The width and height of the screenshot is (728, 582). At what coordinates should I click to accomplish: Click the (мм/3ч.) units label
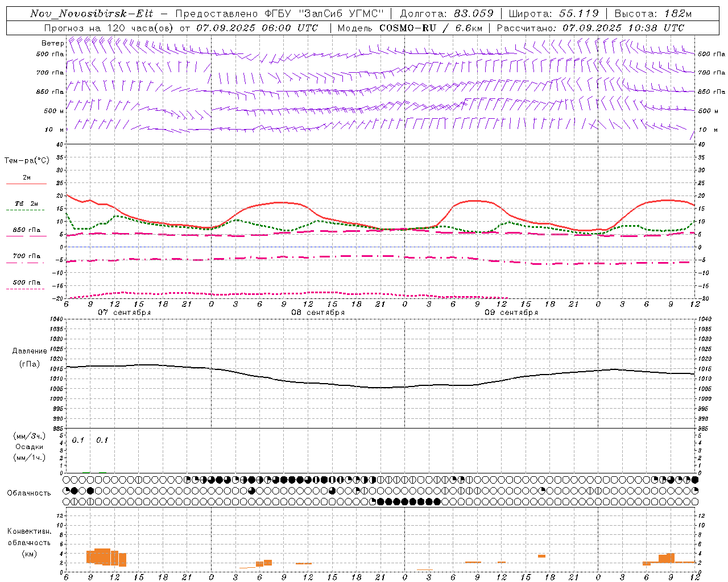tap(30, 436)
